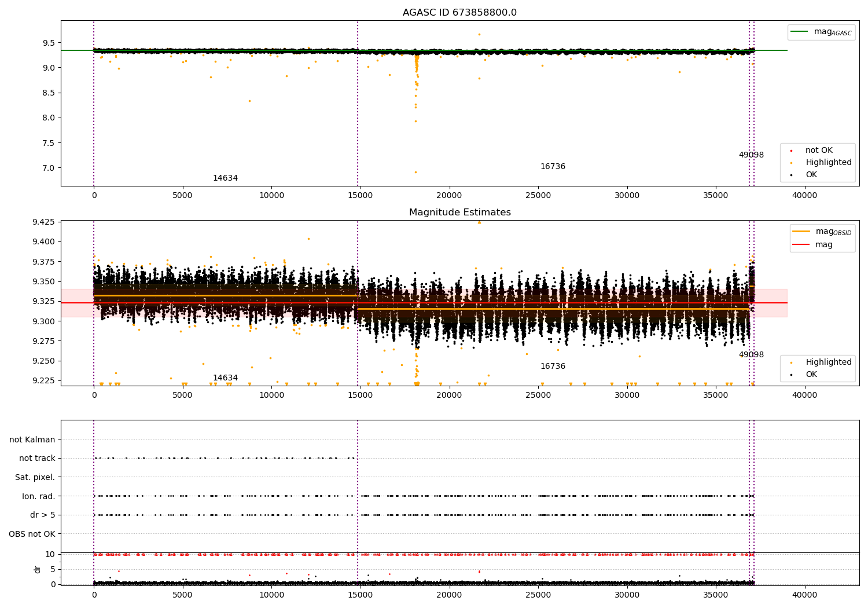Click the 'Sat. pixel.' flag row label
This screenshot has height=608, width=868.
pos(35,477)
